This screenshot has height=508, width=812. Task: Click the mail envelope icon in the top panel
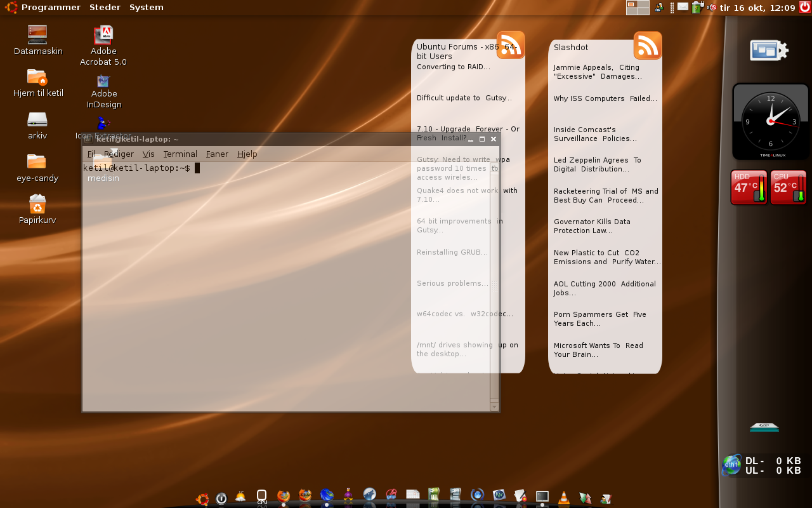683,7
